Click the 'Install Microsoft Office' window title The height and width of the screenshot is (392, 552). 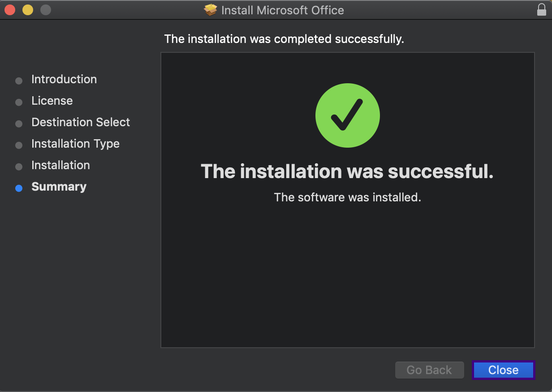[283, 10]
